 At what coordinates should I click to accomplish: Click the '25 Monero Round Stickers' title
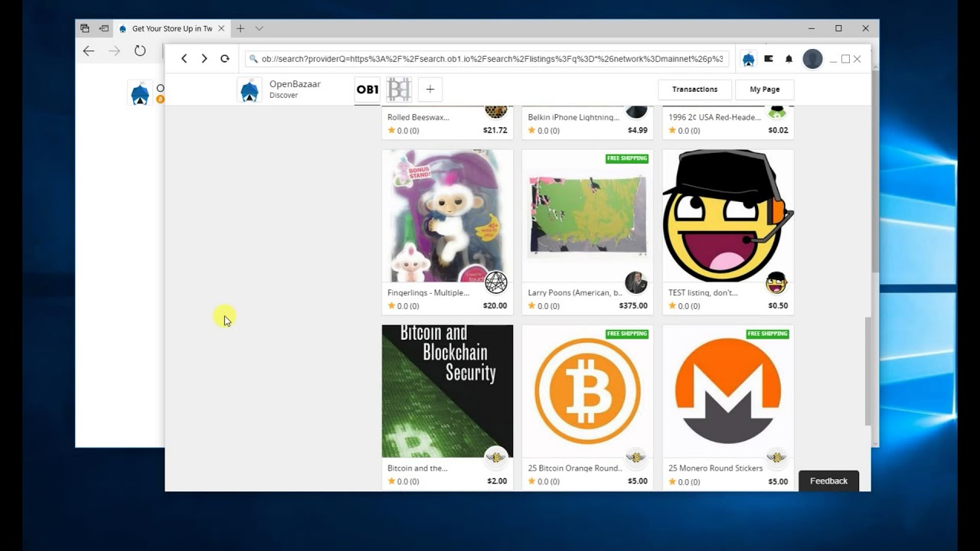(x=715, y=468)
